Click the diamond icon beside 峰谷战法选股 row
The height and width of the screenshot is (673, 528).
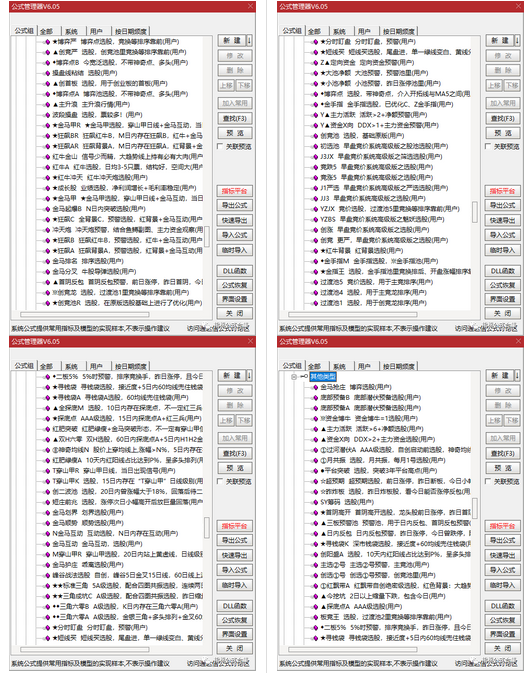[x=48, y=575]
